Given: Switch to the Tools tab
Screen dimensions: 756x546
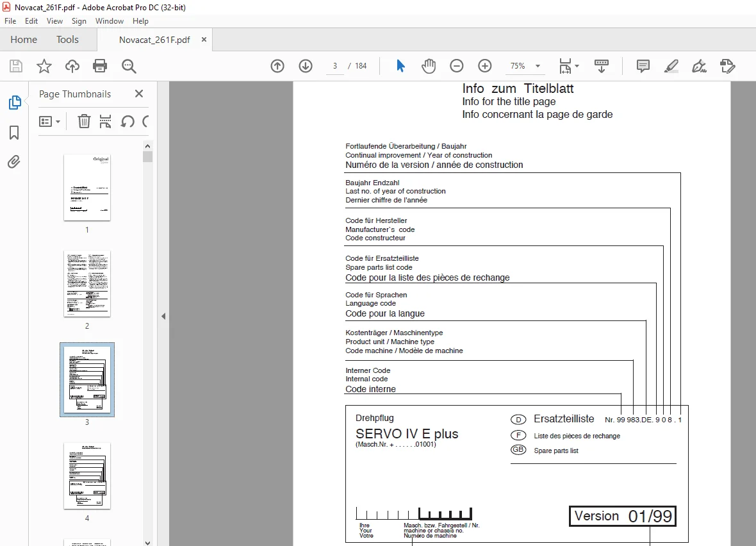Looking at the screenshot, I should (67, 40).
